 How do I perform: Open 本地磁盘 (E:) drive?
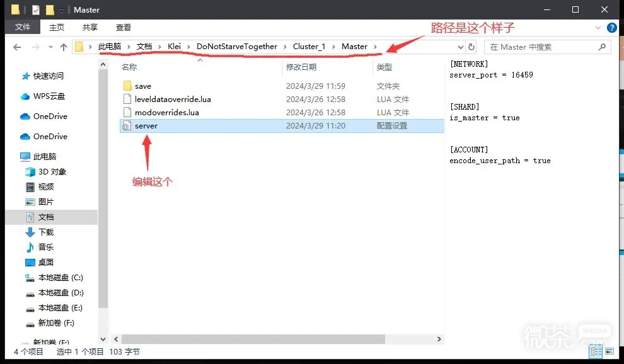60,308
